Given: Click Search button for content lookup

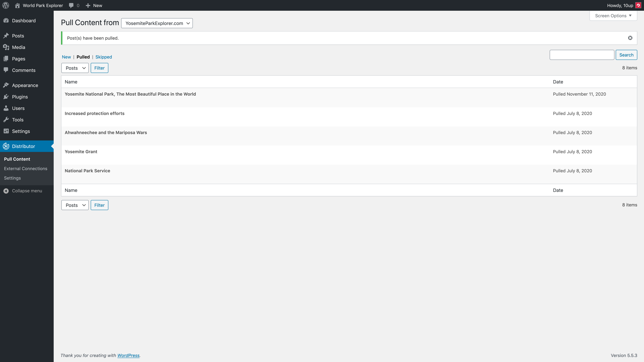Looking at the screenshot, I should [x=626, y=55].
